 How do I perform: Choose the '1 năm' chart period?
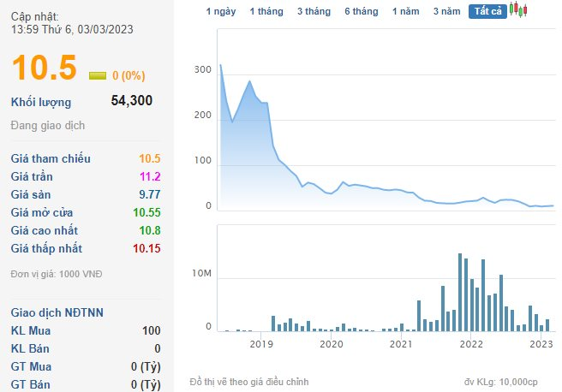click(x=406, y=11)
